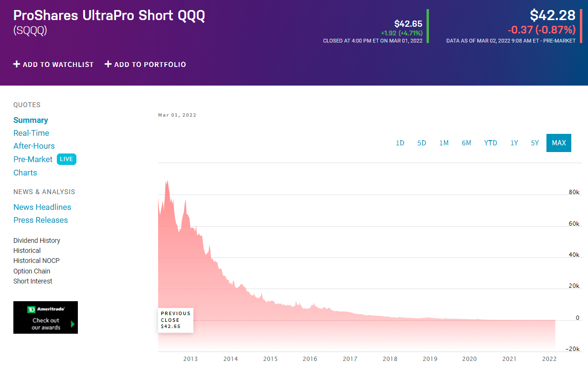The image size is (588, 371).
Task: Select the 5D chart range
Action: pos(422,143)
